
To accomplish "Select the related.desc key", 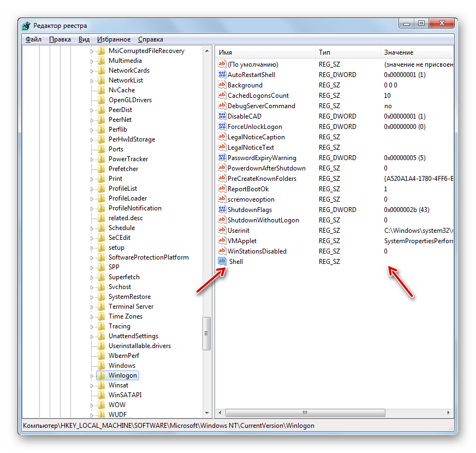I will [x=126, y=218].
